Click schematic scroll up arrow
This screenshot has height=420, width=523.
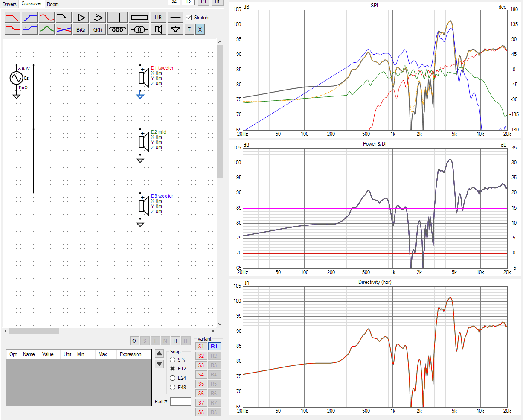tap(220, 42)
